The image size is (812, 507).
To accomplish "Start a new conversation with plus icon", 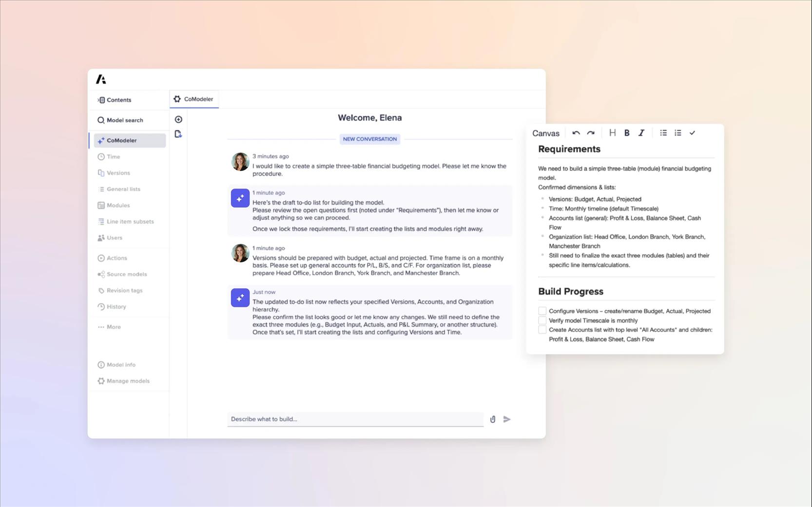I will coord(178,119).
